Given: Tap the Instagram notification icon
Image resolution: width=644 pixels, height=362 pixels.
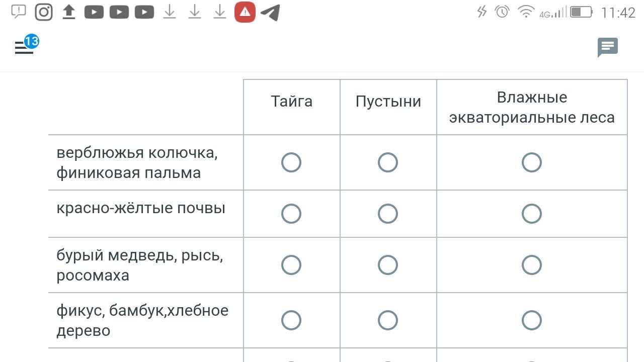Looking at the screenshot, I should 44,12.
